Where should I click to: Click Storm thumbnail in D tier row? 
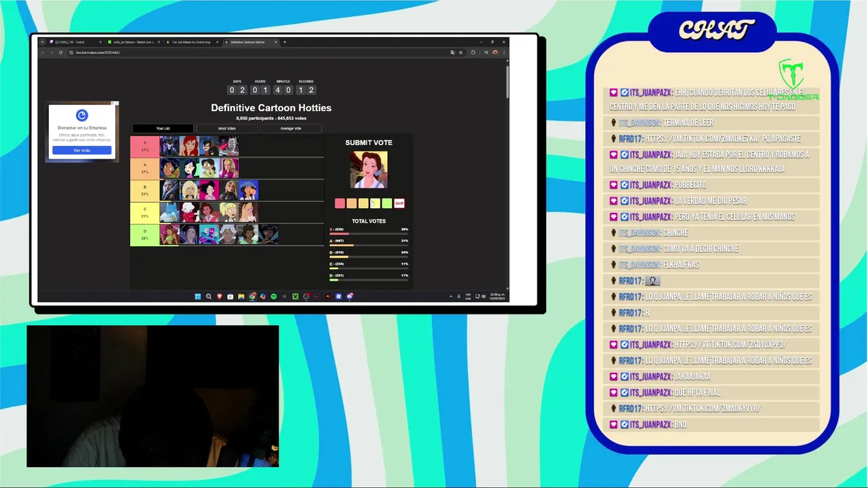coord(229,235)
